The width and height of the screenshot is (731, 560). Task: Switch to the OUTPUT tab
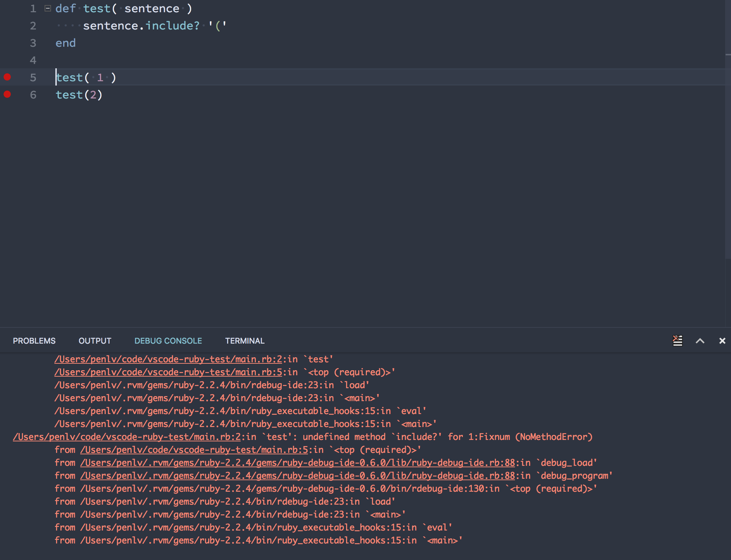click(95, 340)
